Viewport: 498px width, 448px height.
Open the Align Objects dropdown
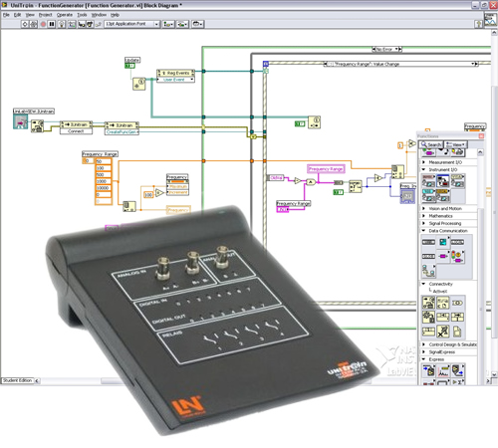click(168, 24)
